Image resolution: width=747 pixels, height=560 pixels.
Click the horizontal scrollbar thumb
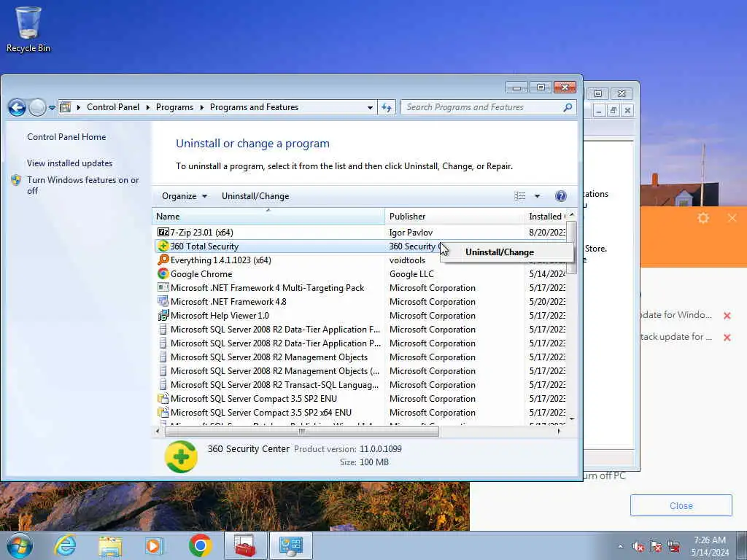pyautogui.click(x=301, y=432)
